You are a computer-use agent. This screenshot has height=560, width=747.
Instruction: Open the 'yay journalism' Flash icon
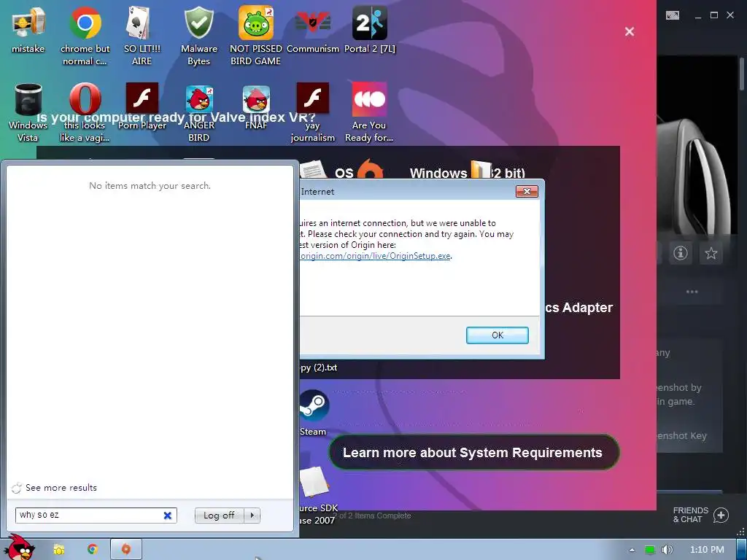(x=312, y=113)
